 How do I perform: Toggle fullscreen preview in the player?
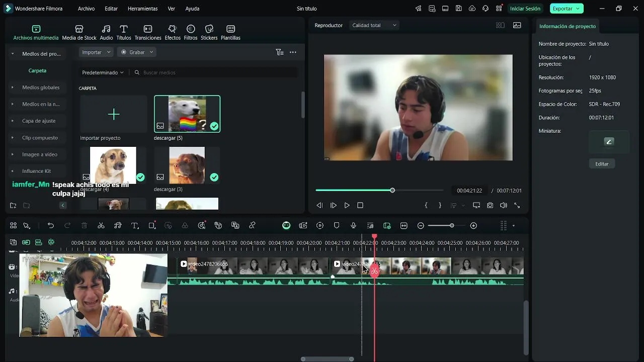(517, 205)
